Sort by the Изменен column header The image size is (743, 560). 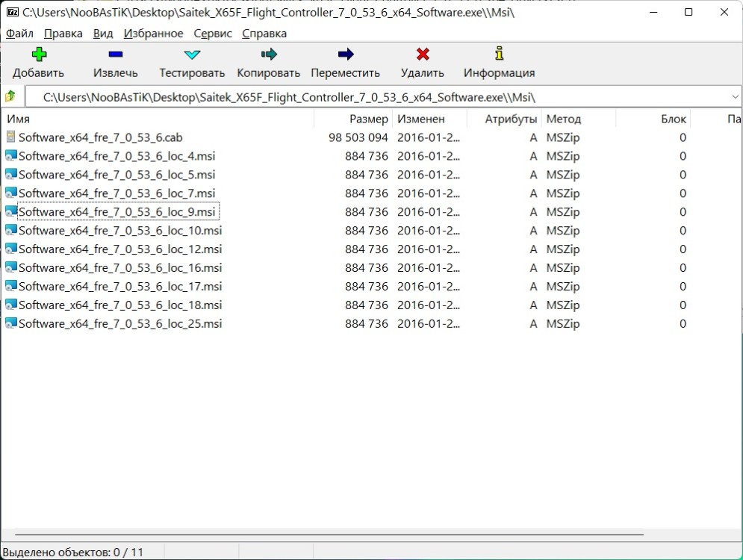[430, 119]
